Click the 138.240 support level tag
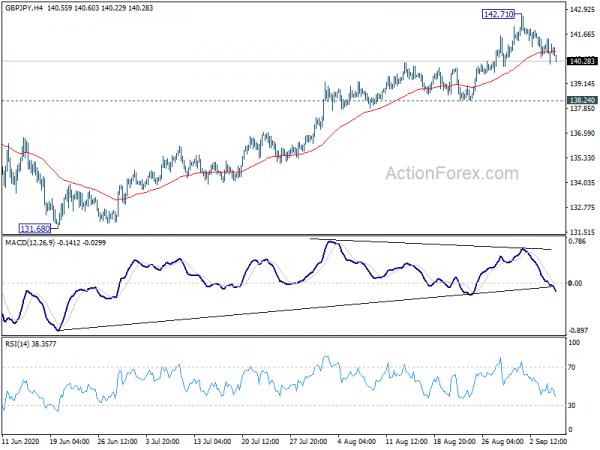This screenshot has height=450, width=600. 582,100
